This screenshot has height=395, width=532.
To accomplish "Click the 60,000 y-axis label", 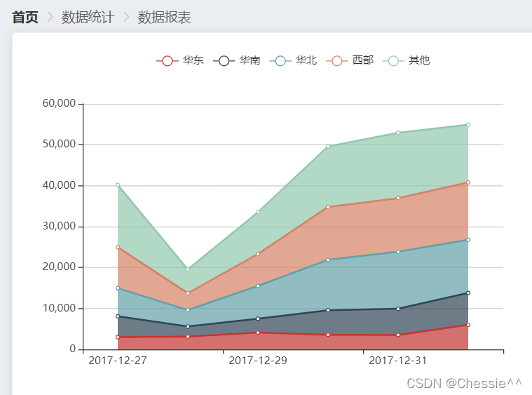I will [x=59, y=103].
